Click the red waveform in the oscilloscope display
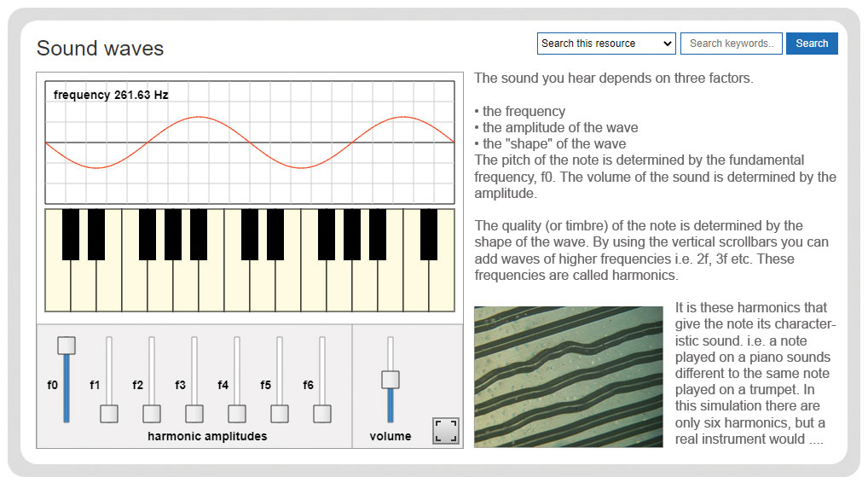The image size is (868, 483). point(250,143)
